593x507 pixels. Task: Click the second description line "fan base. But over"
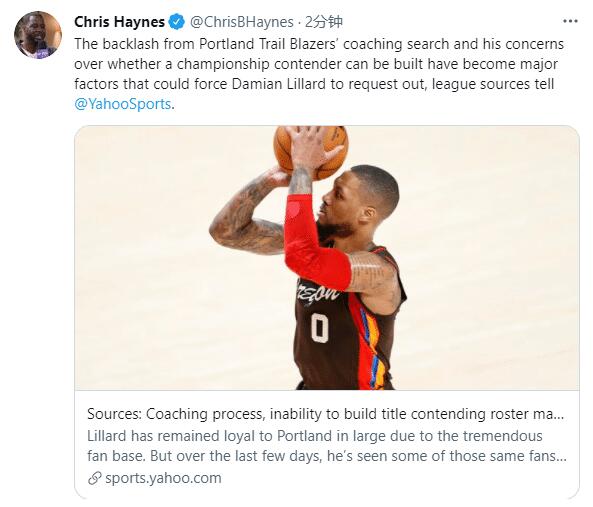pos(327,456)
